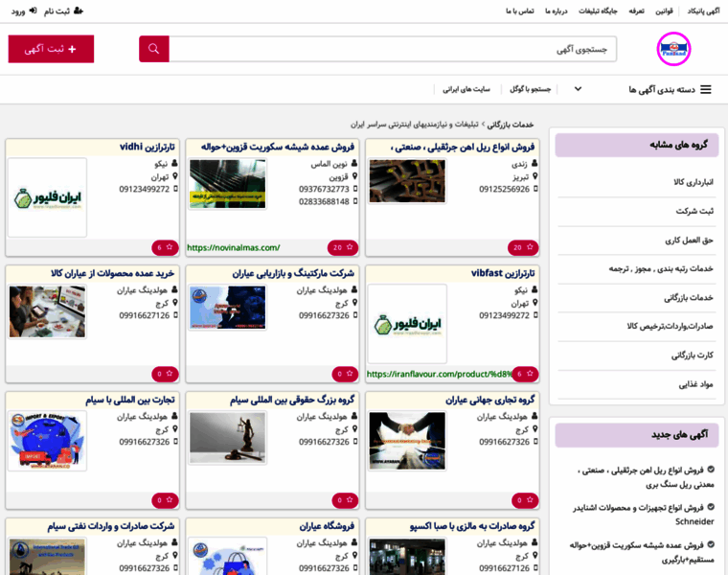Open ad title تجارت بین المللی با سیام
The image size is (728, 575).
(x=130, y=400)
